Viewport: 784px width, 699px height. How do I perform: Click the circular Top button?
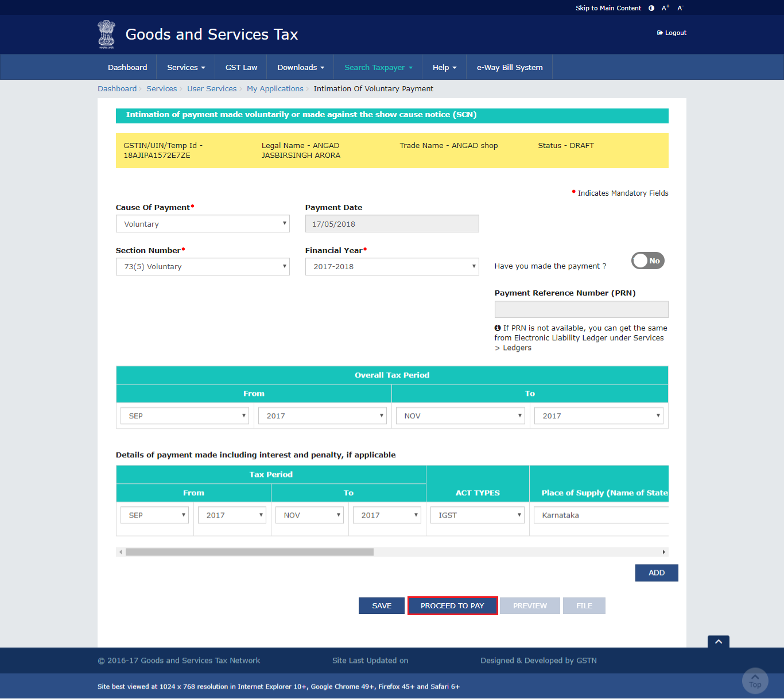tap(755, 681)
